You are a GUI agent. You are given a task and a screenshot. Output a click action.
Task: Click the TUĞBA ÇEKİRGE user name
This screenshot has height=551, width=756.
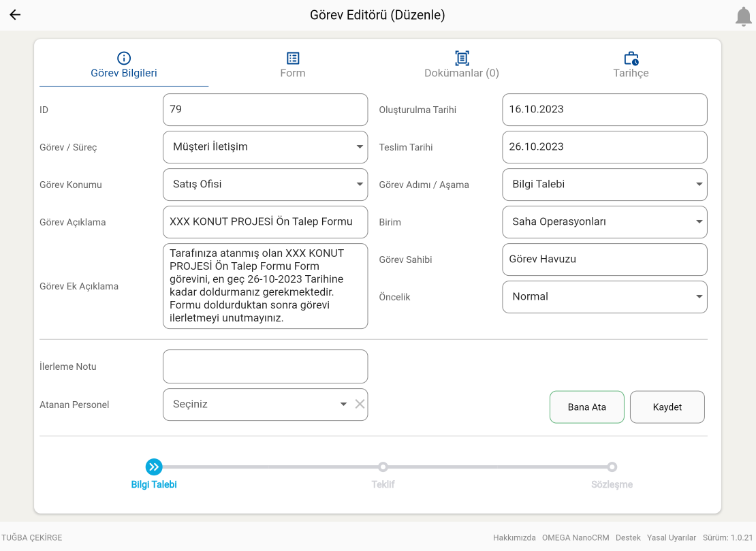pos(32,537)
